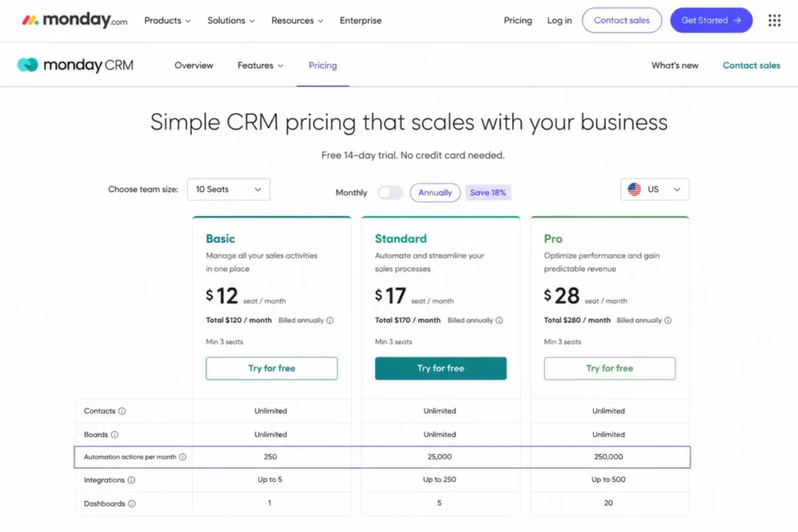This screenshot has width=798, height=532.
Task: Expand the Solutions menu
Action: tap(231, 20)
